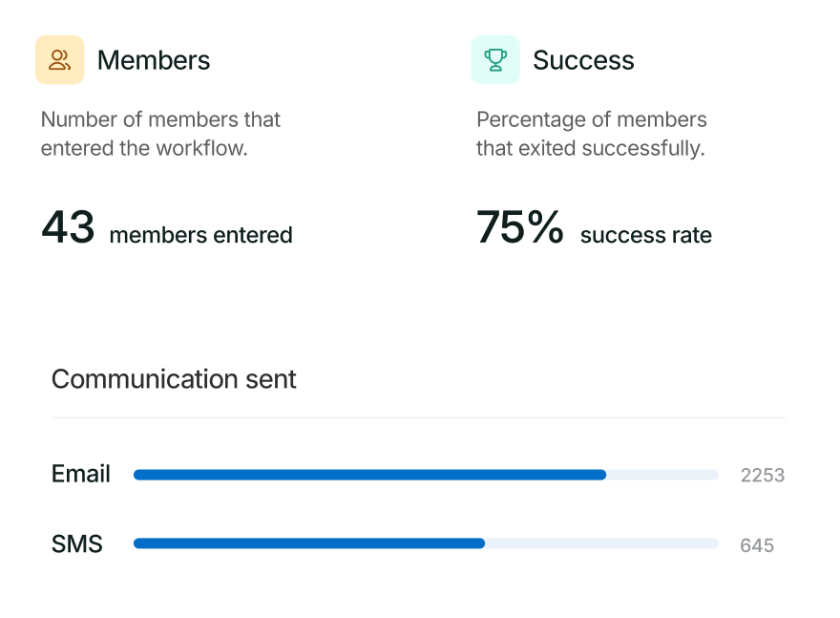Click the Success description text
Viewport: 840px width, 618px height.
[592, 134]
